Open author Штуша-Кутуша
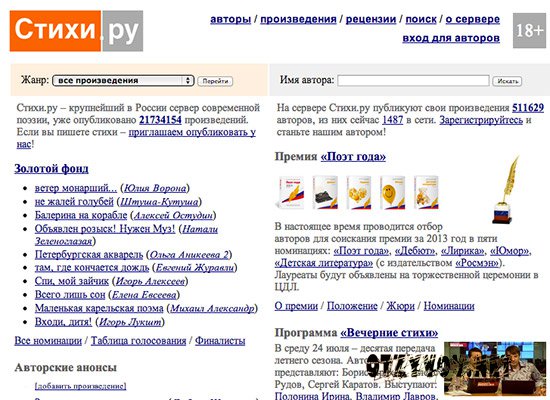Screen dimensions: 550x400 [x=159, y=202]
